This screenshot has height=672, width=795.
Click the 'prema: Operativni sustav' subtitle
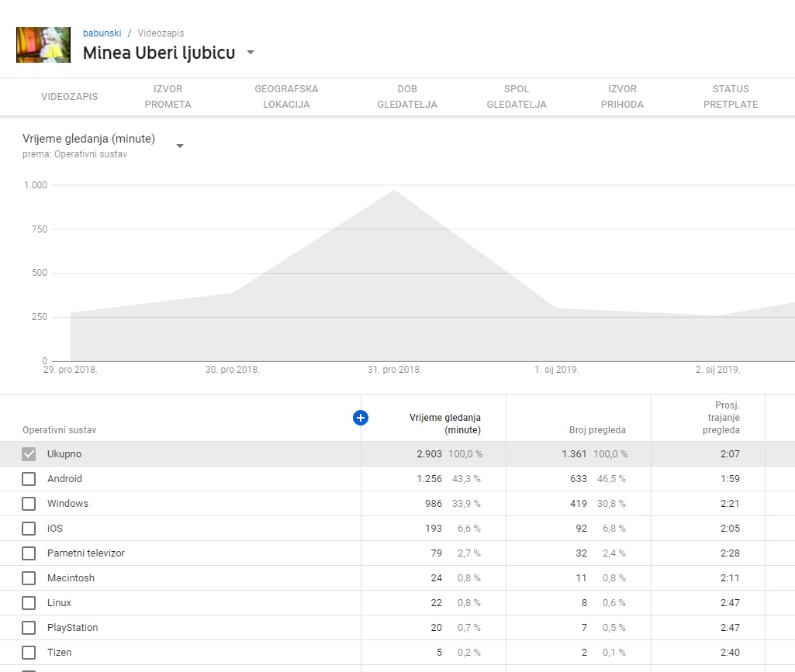pyautogui.click(x=74, y=154)
